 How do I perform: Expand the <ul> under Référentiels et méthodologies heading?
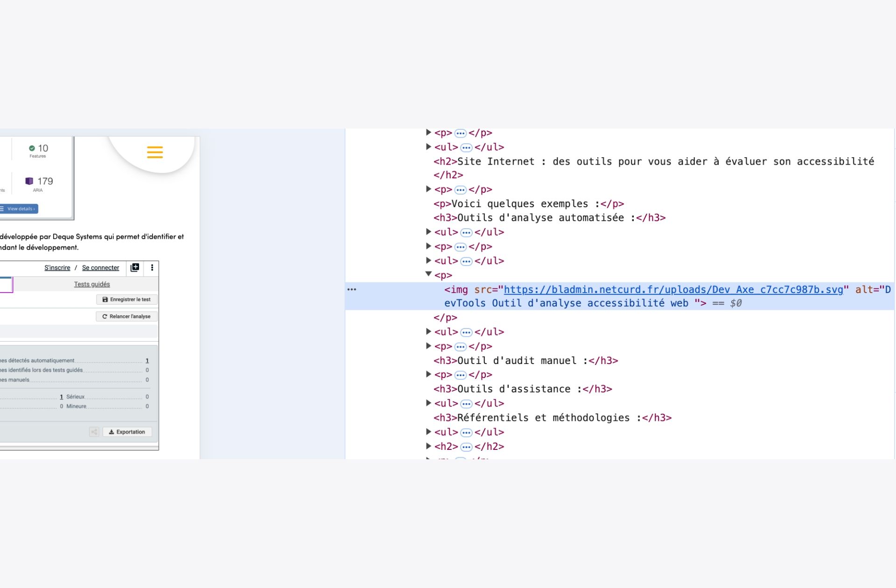click(x=428, y=432)
